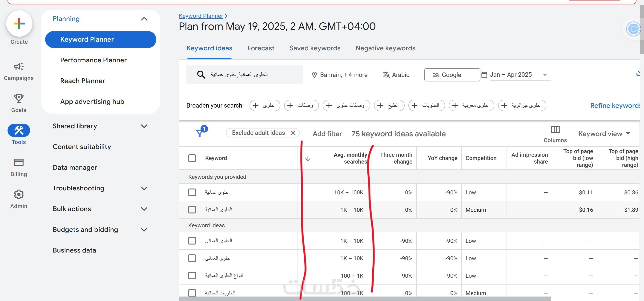Image resolution: width=644 pixels, height=301 pixels.
Task: Open the Columns selector icon
Action: (x=555, y=129)
